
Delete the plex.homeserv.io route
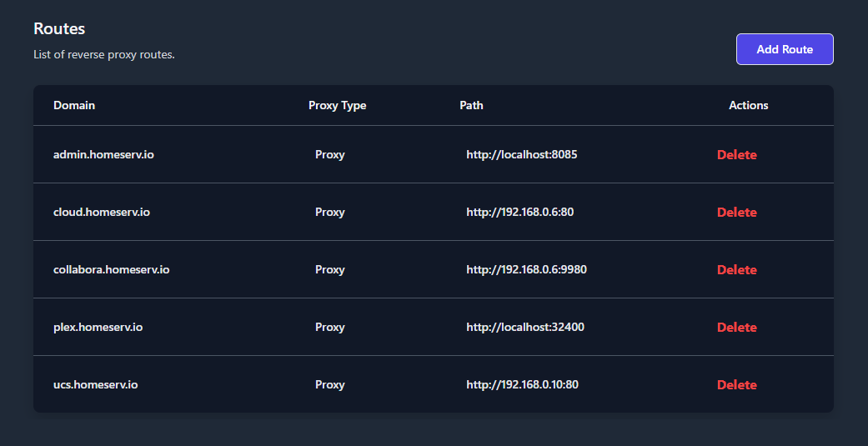736,328
